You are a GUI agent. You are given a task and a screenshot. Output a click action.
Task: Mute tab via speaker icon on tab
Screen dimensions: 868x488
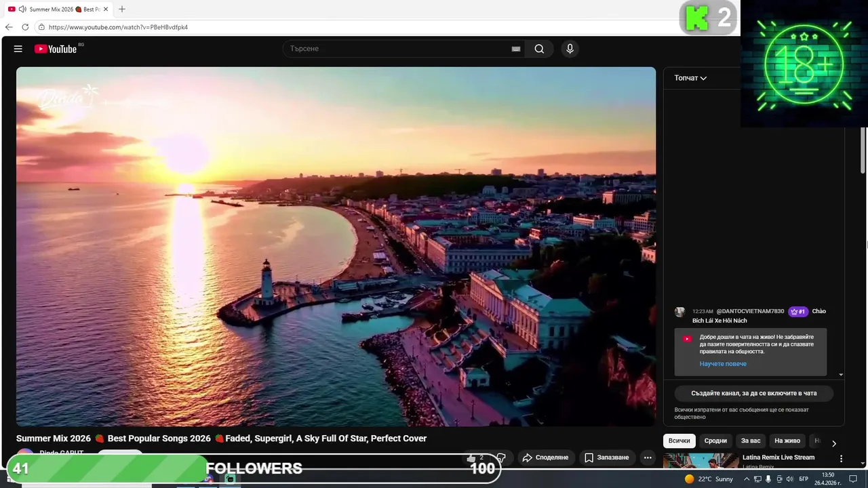22,9
